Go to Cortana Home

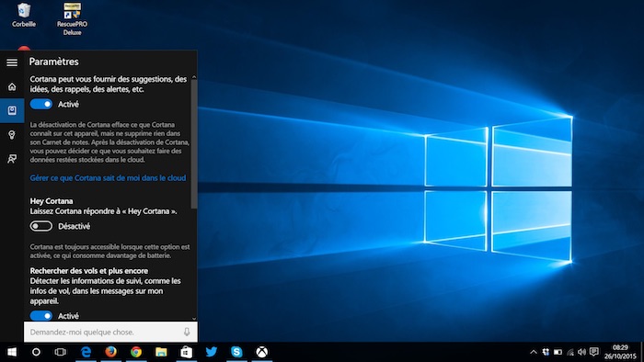point(12,86)
